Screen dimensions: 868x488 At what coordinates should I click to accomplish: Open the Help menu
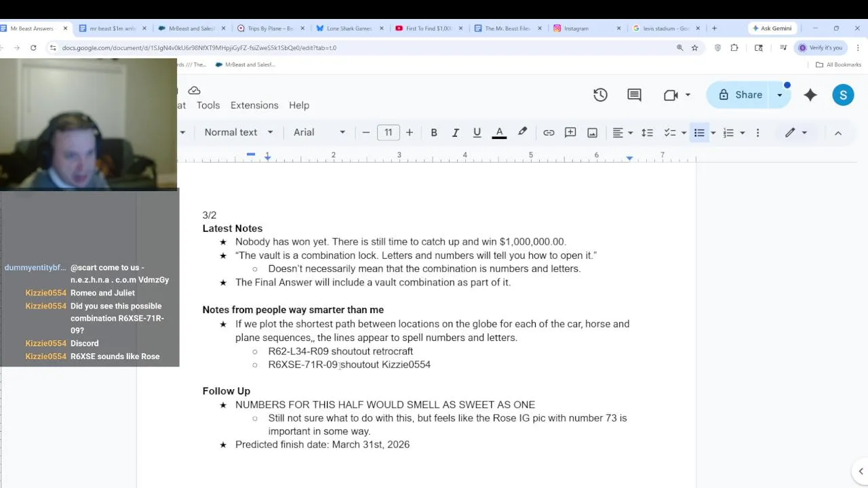(299, 105)
